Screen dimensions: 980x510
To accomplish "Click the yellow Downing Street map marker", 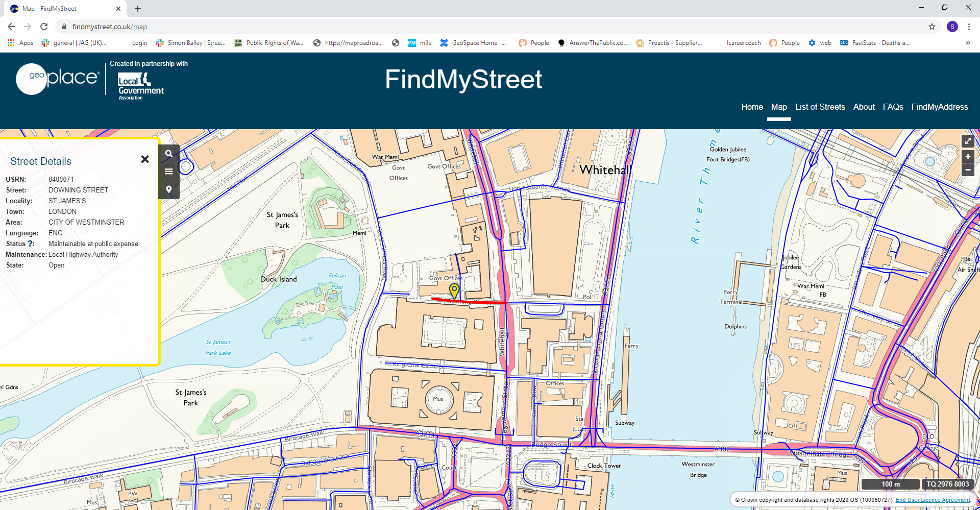I will 454,291.
